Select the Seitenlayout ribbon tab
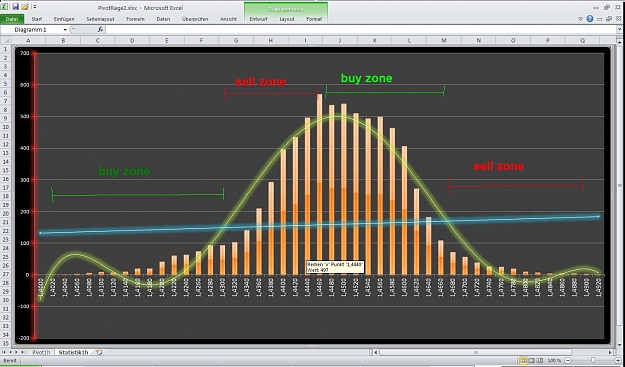Image resolution: width=625 pixels, height=367 pixels. pos(100,19)
